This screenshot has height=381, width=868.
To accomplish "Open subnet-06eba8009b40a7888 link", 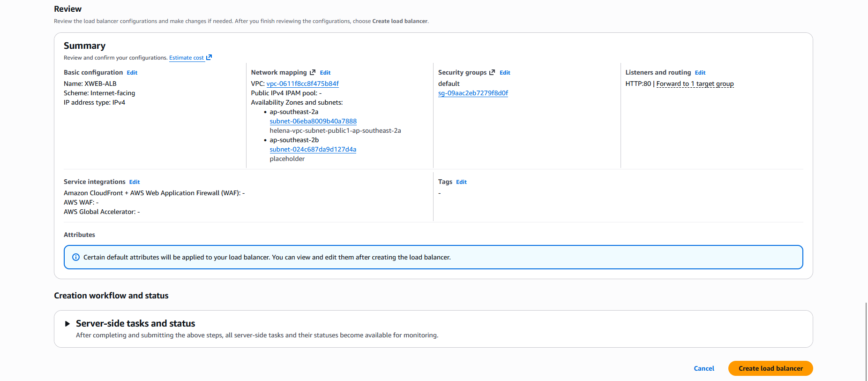I will coord(313,121).
